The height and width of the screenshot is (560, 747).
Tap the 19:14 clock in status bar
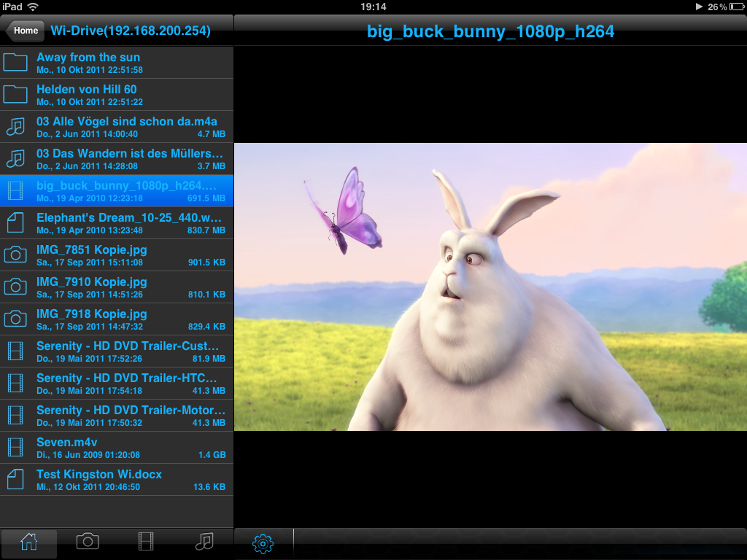point(373,7)
